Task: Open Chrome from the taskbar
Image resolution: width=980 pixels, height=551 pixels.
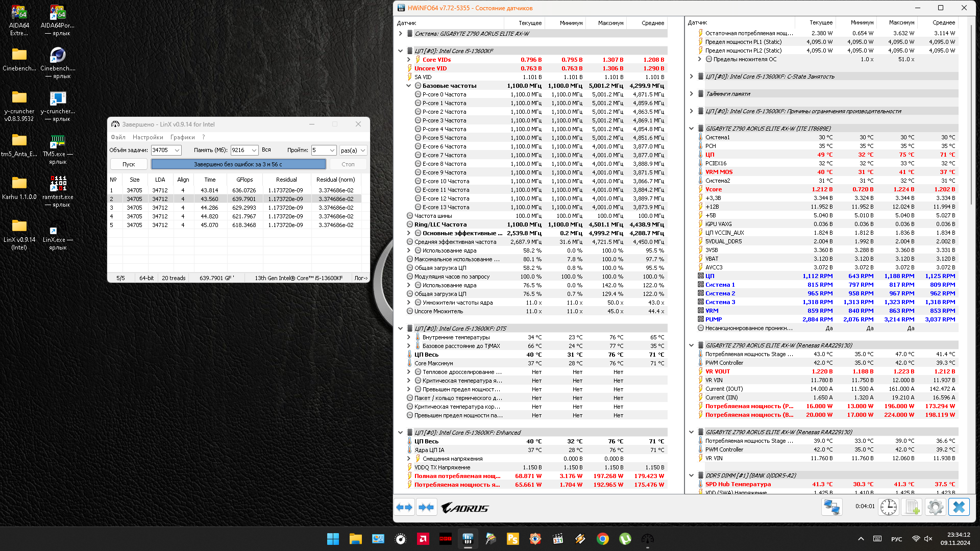Action: (x=602, y=539)
